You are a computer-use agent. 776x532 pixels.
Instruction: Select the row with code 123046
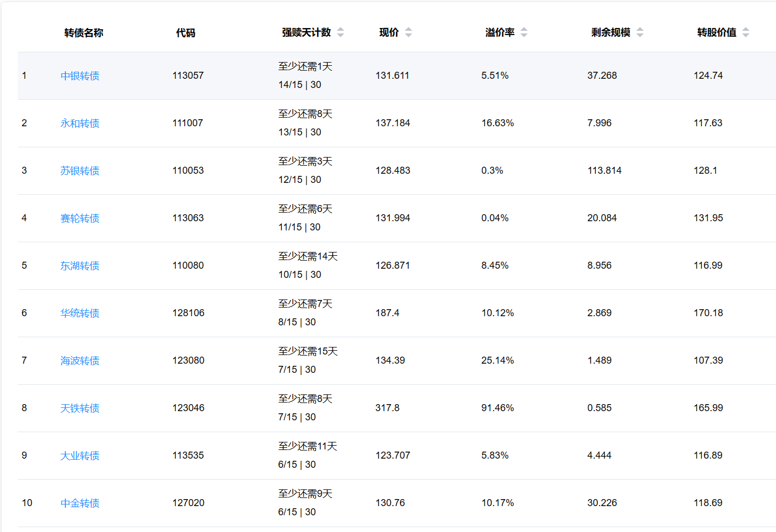click(x=188, y=408)
